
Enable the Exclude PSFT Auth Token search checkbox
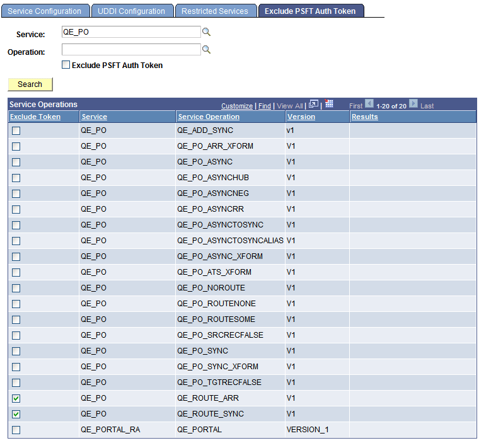coord(66,65)
